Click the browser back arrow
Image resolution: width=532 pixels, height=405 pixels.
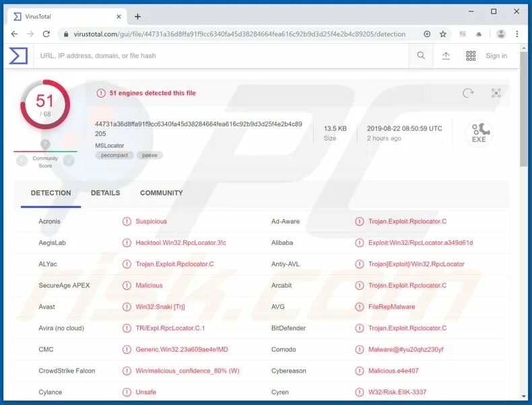14,34
